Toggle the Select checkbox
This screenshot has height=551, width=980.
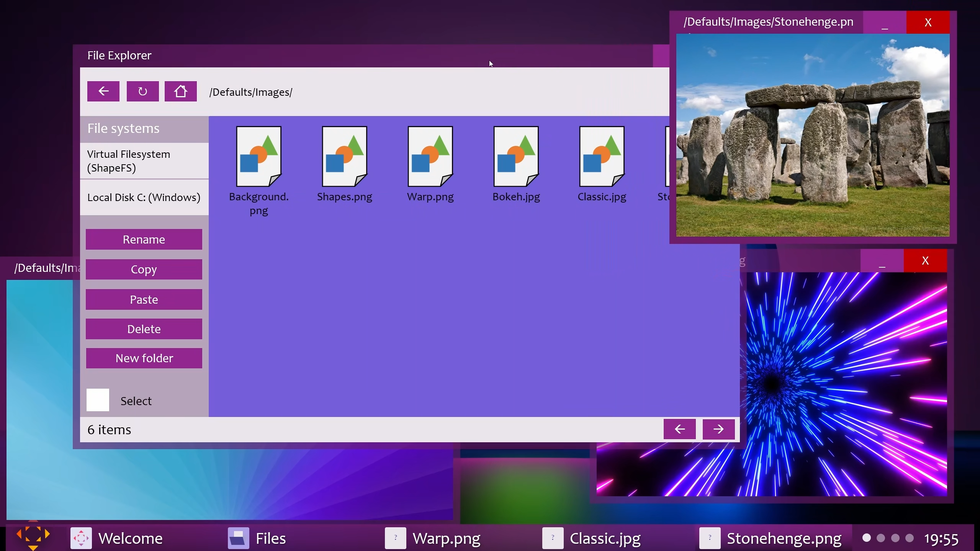coord(98,400)
